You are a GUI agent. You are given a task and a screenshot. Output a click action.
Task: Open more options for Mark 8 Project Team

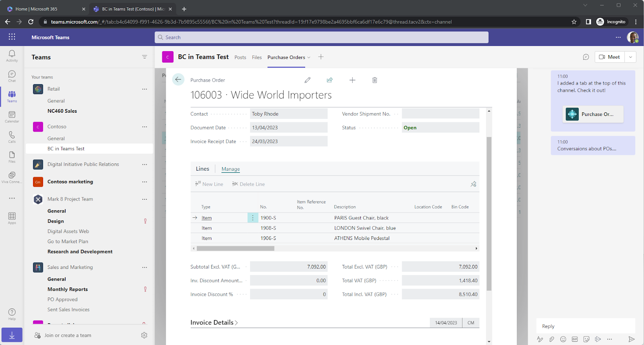(144, 199)
